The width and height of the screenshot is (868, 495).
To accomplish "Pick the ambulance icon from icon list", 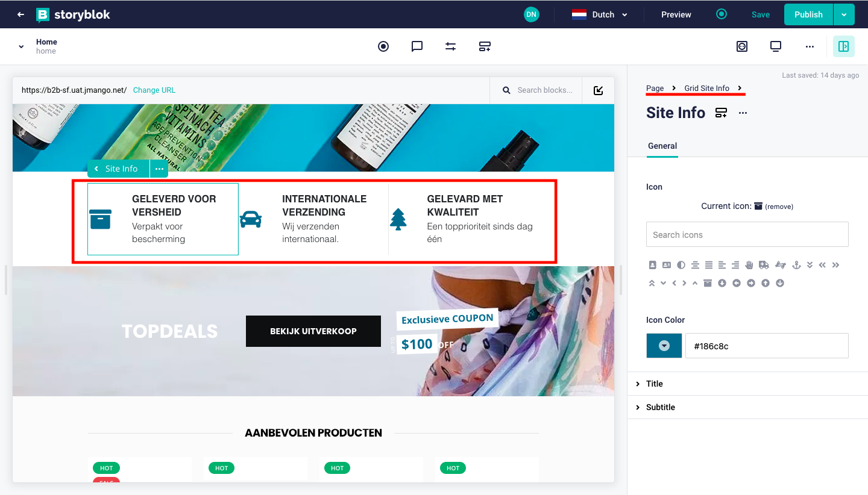I will [x=764, y=265].
